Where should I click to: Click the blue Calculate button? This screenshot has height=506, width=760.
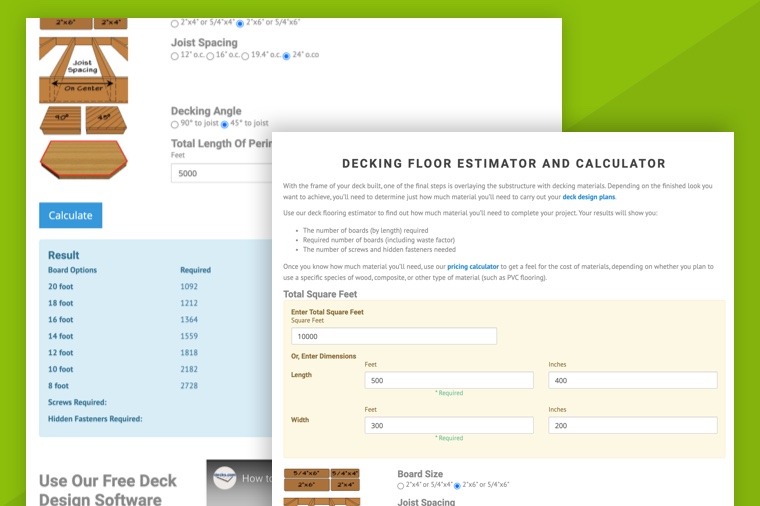[x=71, y=215]
